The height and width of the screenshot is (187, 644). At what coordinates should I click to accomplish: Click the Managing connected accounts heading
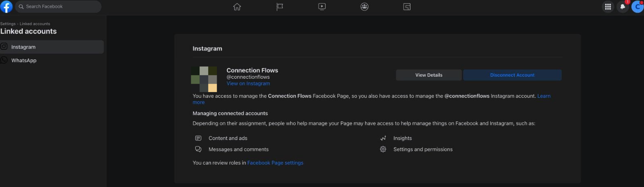tap(230, 113)
